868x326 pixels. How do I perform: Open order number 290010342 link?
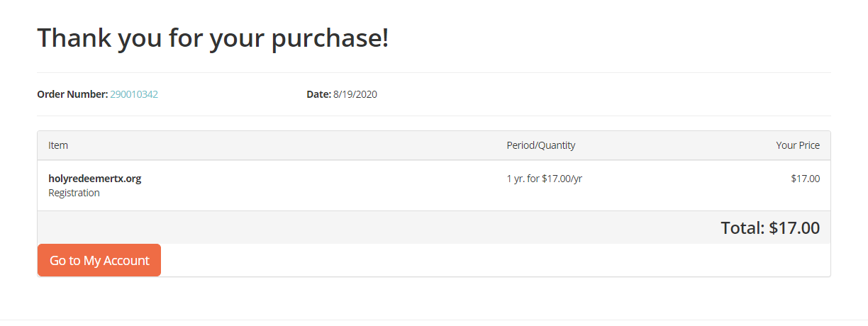pyautogui.click(x=134, y=94)
